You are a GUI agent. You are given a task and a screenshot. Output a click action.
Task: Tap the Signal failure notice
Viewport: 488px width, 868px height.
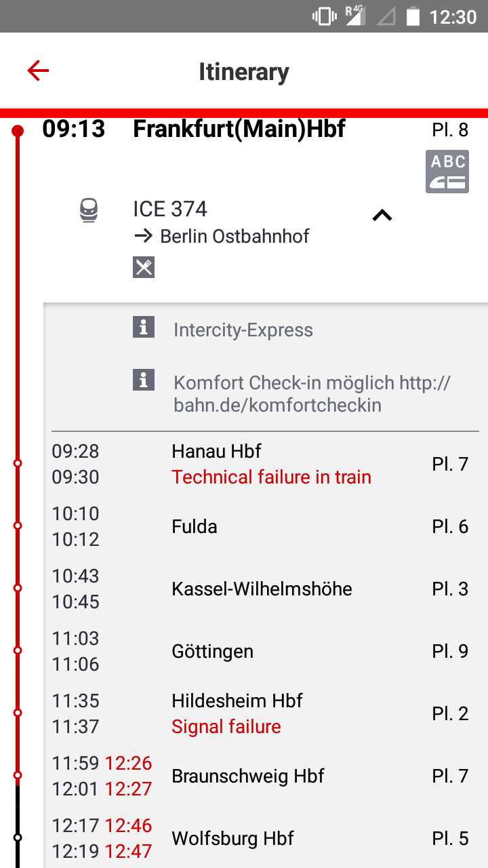[x=226, y=727]
